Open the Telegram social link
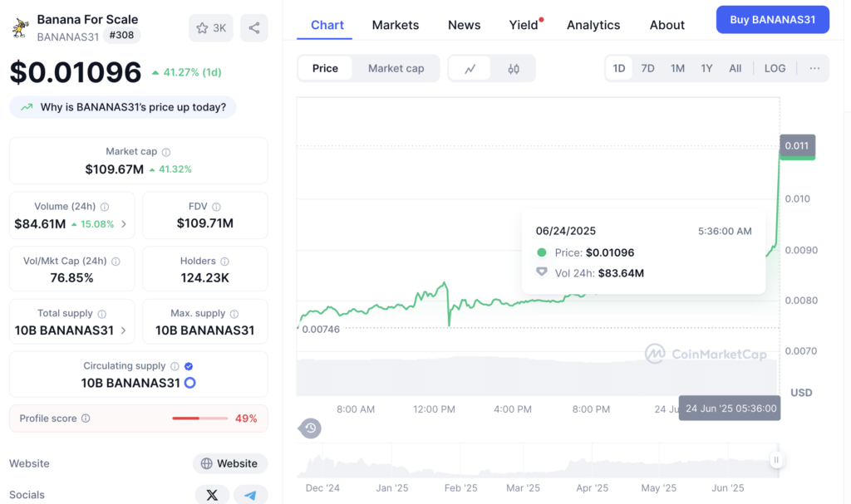Screen dimensions: 851x504 coord(250,495)
